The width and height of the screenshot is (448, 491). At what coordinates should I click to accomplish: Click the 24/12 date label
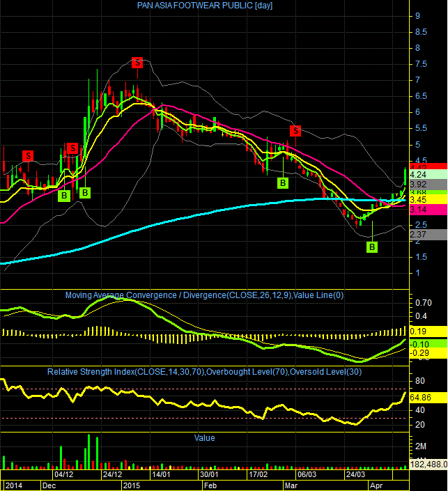112,474
